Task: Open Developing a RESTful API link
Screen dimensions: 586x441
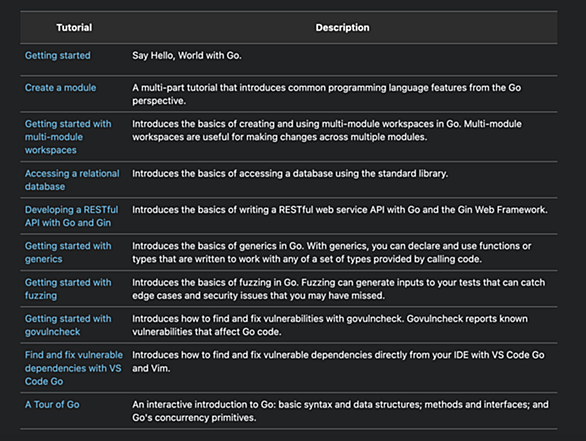Action: 71,216
